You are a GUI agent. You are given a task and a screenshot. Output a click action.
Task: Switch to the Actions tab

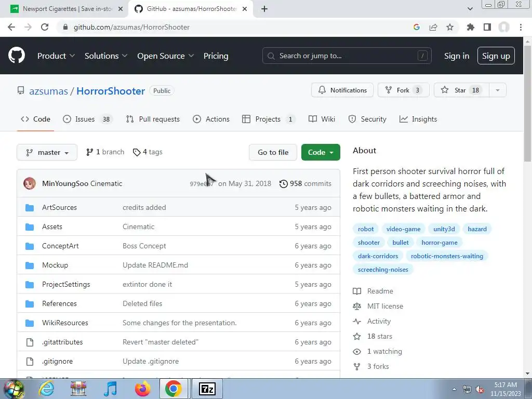coord(211,119)
